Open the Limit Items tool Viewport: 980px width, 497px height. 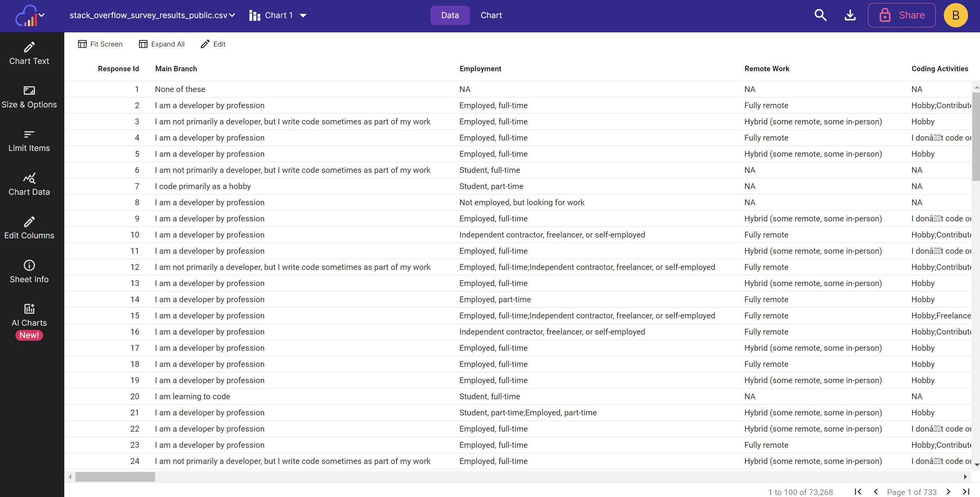pos(29,141)
